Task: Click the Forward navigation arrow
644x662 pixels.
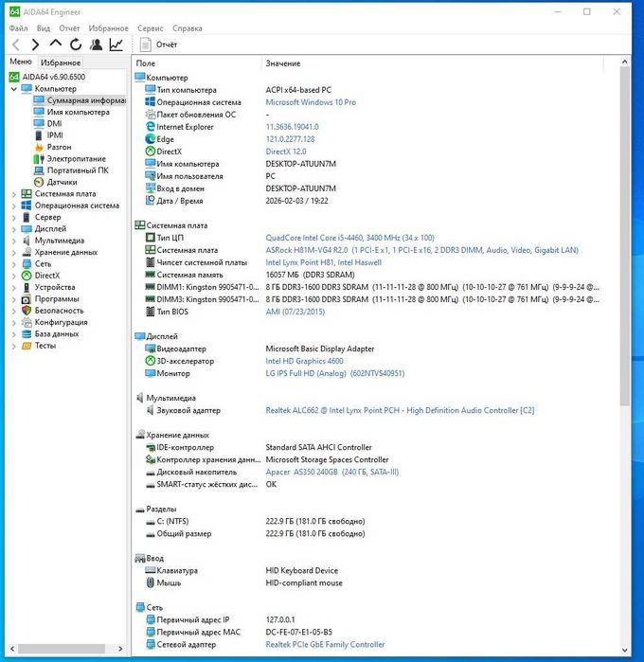Action: 35,45
